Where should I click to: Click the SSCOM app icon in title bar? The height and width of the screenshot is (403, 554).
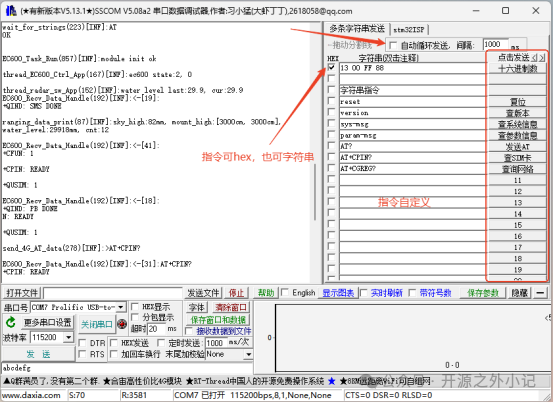pos(11,11)
